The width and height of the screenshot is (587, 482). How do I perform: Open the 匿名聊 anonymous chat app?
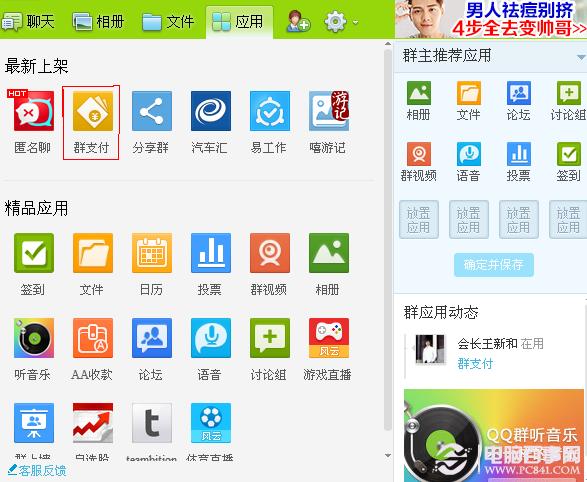(34, 111)
